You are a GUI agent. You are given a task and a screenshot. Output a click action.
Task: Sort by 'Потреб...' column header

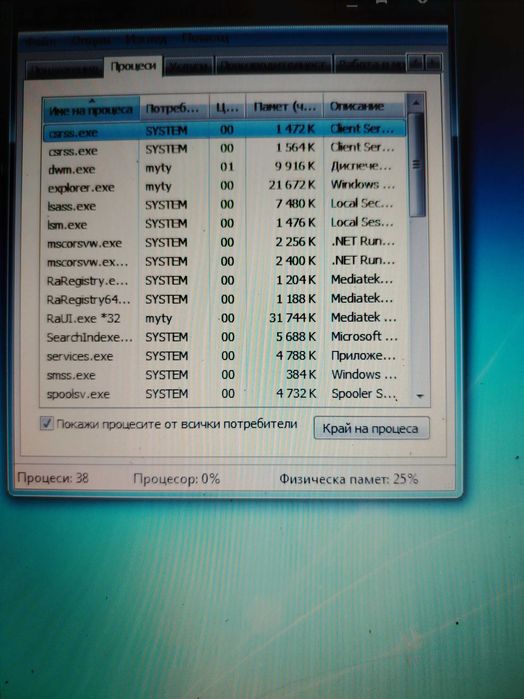tap(174, 108)
